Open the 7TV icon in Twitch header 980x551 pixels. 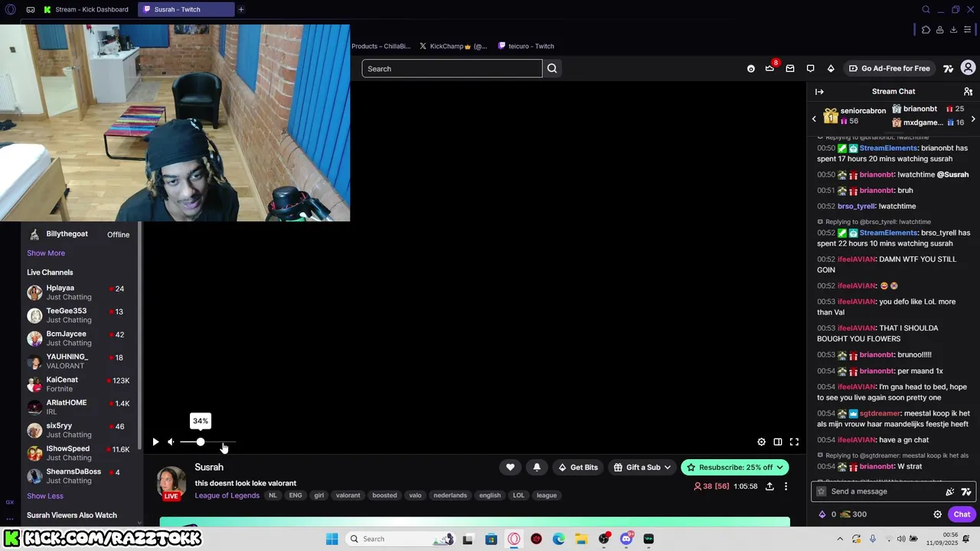tap(949, 68)
